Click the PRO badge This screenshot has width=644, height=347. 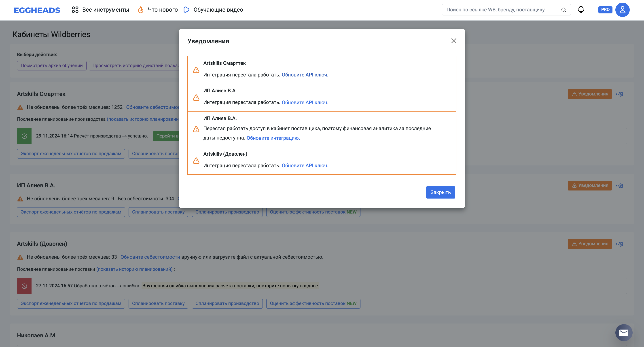(605, 10)
